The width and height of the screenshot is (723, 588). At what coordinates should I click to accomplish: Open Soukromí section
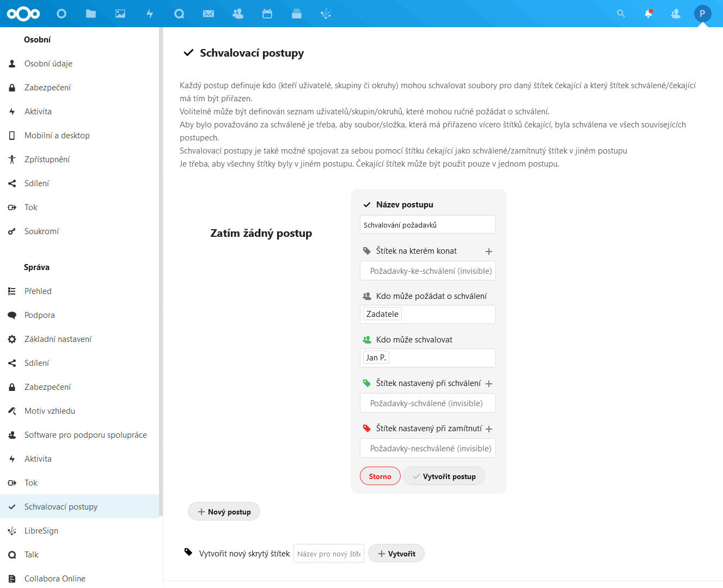79,231
